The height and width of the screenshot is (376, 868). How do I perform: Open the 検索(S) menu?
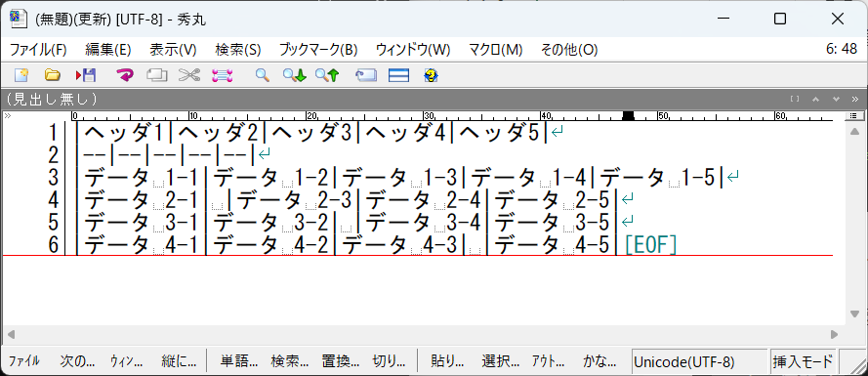pos(238,50)
